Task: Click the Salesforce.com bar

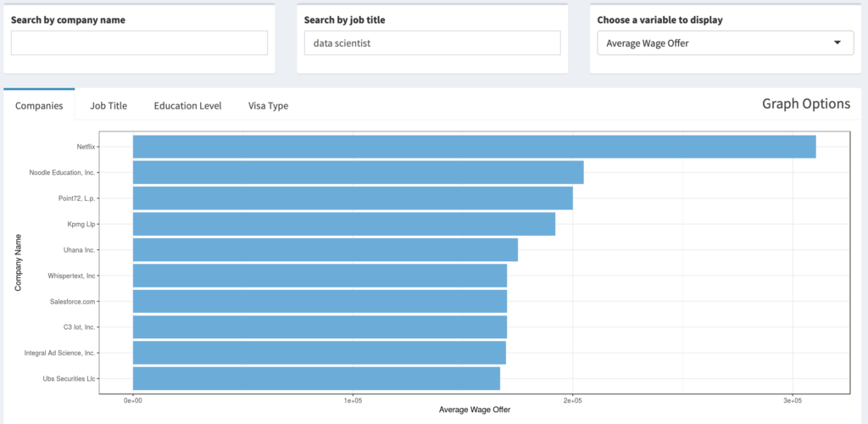Action: click(320, 301)
